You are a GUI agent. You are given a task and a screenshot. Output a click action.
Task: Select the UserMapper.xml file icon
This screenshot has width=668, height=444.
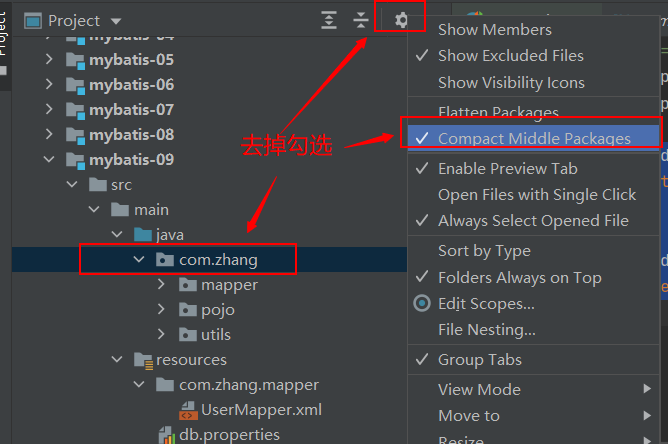[188, 410]
